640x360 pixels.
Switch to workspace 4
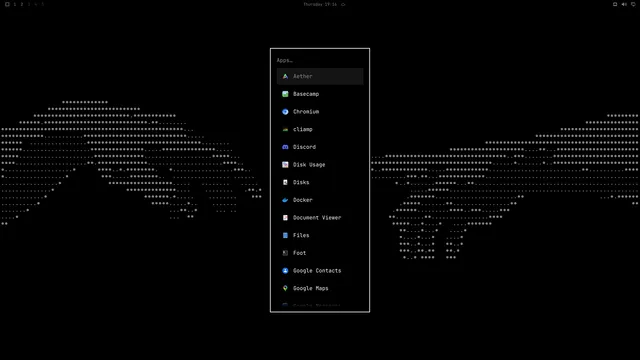(x=36, y=4)
